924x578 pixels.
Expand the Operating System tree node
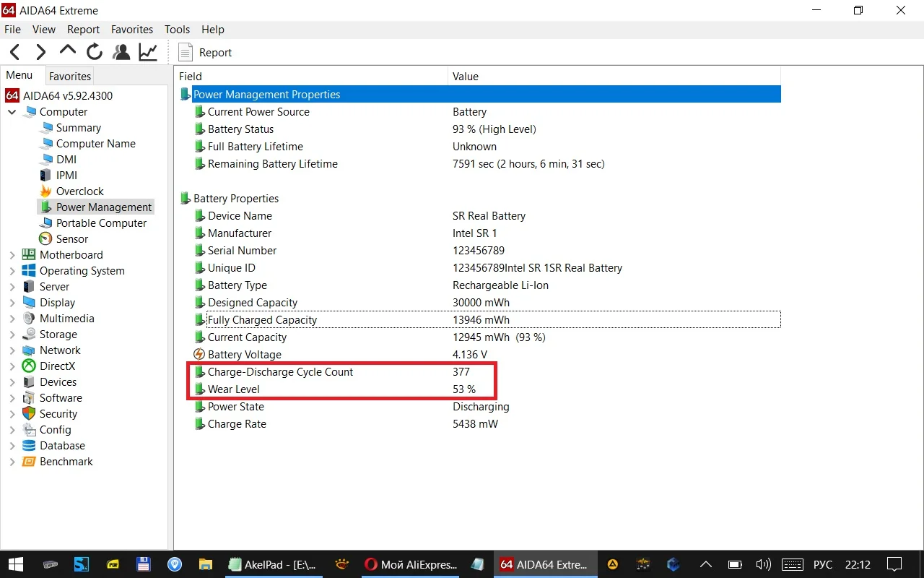(x=12, y=271)
